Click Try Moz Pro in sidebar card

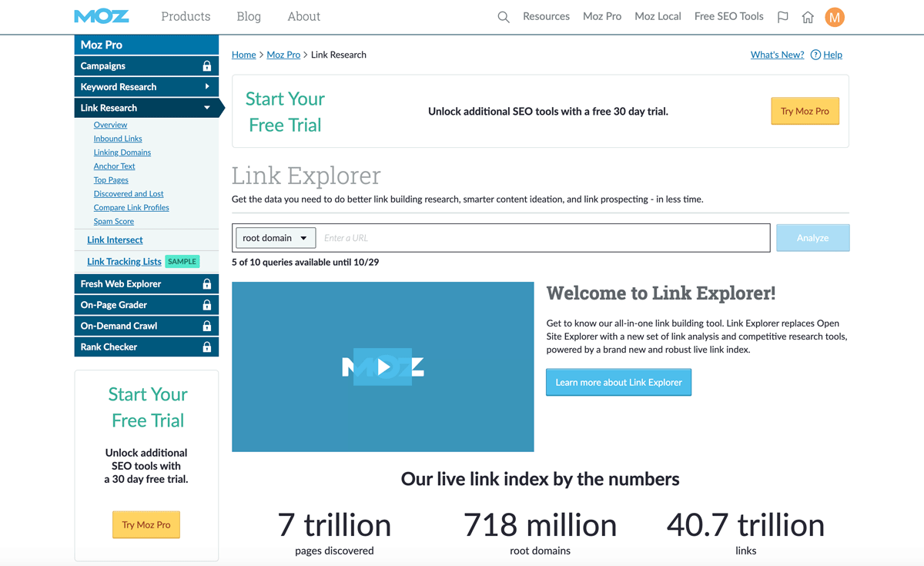[x=146, y=524]
